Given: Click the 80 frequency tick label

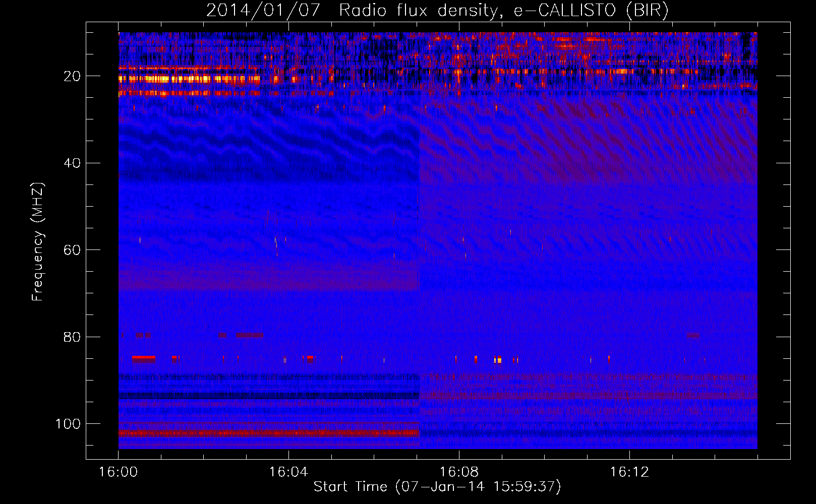Looking at the screenshot, I should point(72,337).
